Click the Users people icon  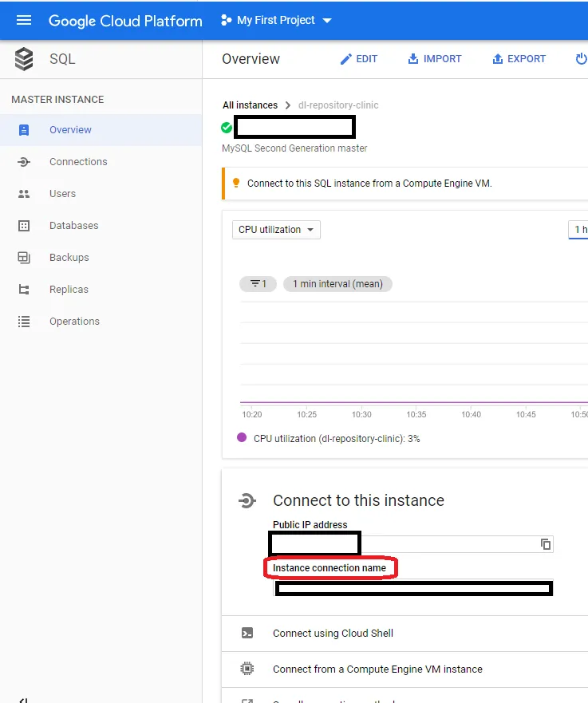pyautogui.click(x=24, y=194)
